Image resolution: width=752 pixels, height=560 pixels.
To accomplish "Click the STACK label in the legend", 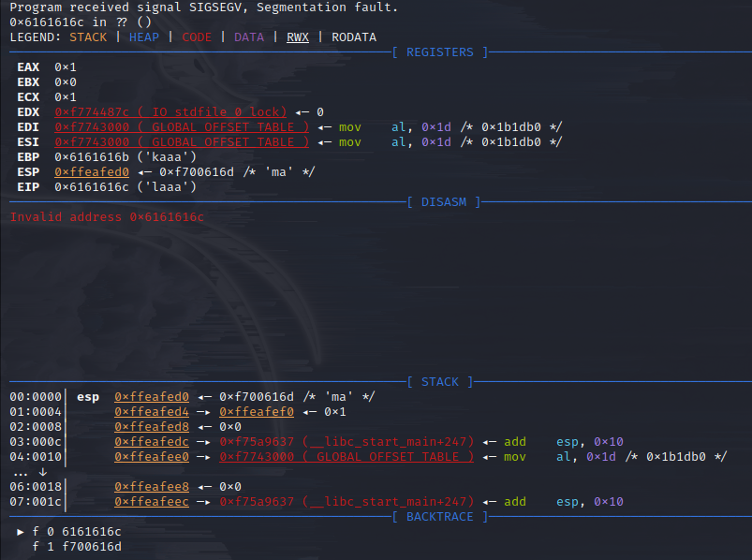I will click(89, 37).
